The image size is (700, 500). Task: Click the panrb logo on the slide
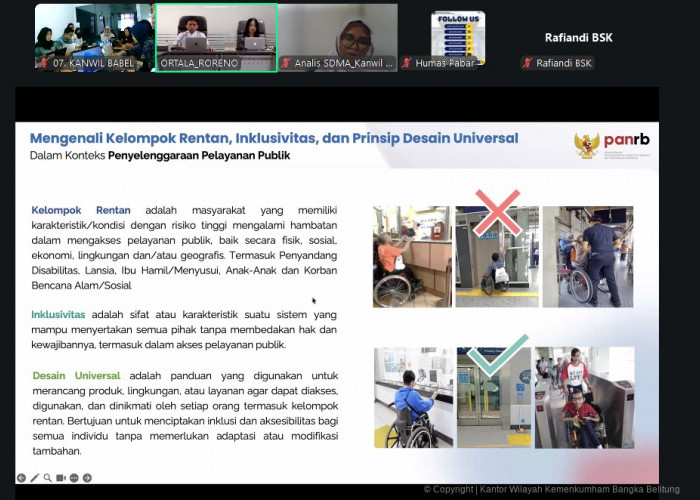tap(612, 146)
